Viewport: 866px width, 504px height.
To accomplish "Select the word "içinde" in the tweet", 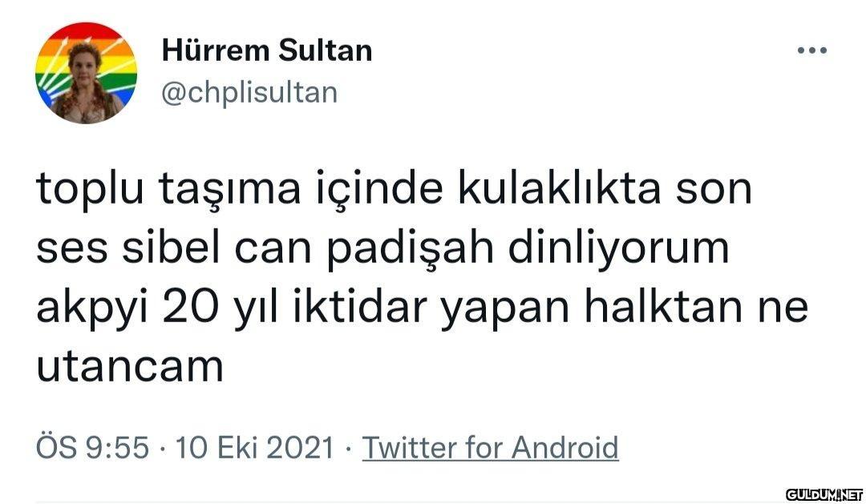I will tap(378, 191).
